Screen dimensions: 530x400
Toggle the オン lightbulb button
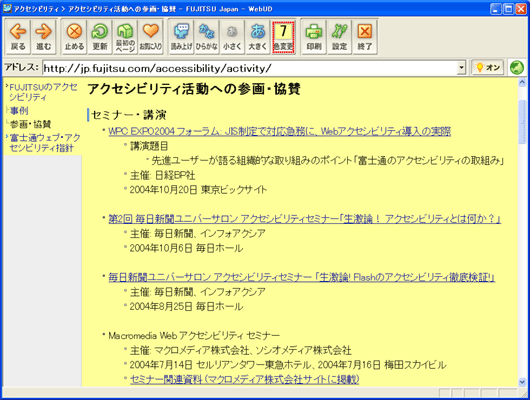coord(488,68)
